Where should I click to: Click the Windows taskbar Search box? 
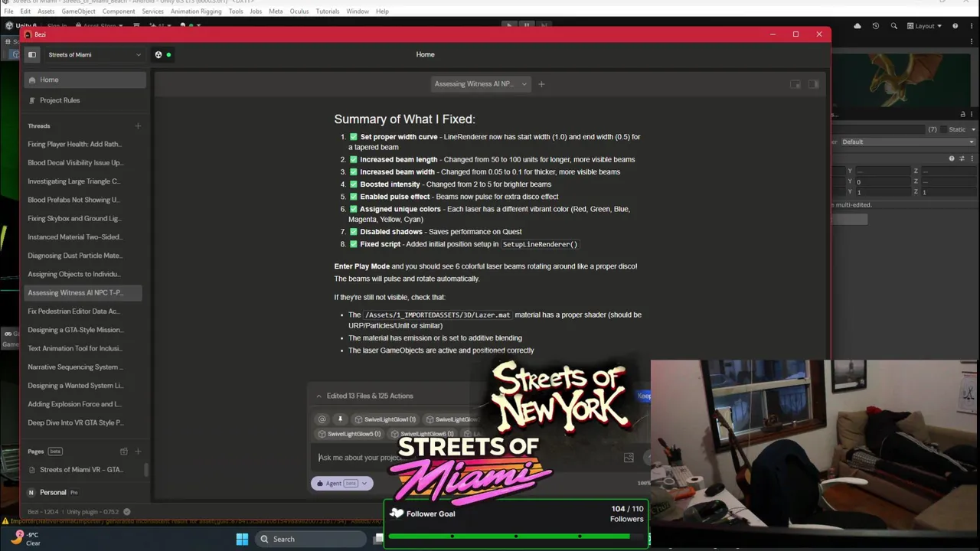pyautogui.click(x=310, y=539)
